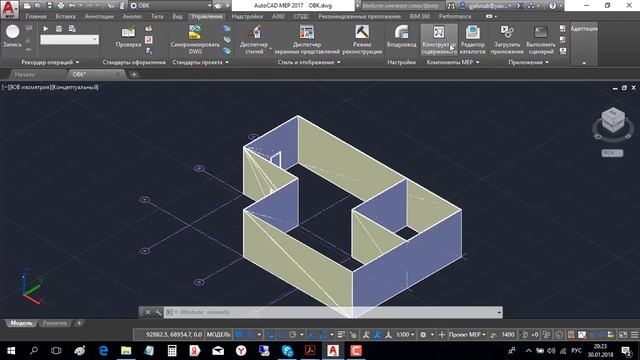Open Диспетчер экранных представлений display manager
Viewport: 640px width, 360px height.
coord(307,40)
